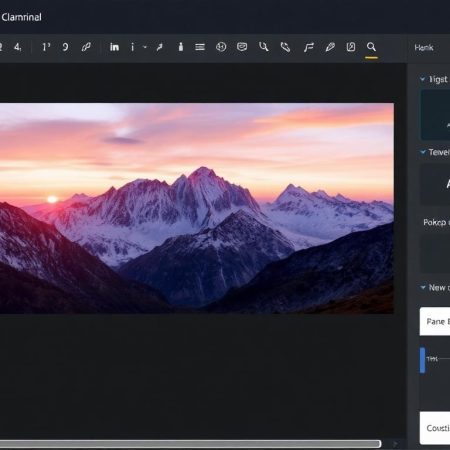This screenshot has width=450, height=450.
Task: Click the chain link icon in toolbar
Action: [86, 47]
